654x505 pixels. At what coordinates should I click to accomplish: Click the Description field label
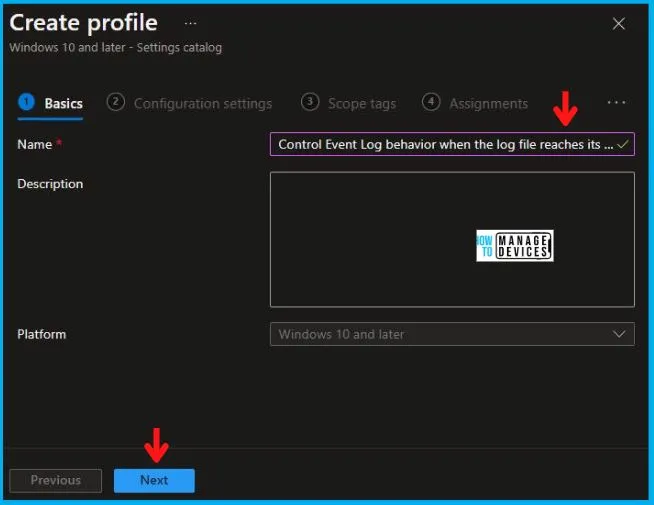(50, 184)
